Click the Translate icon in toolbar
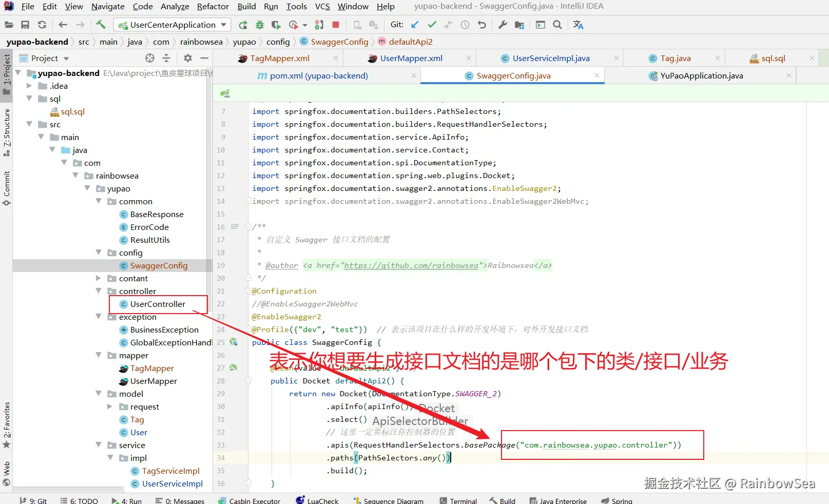Viewport: 829px width, 504px height. [x=579, y=25]
